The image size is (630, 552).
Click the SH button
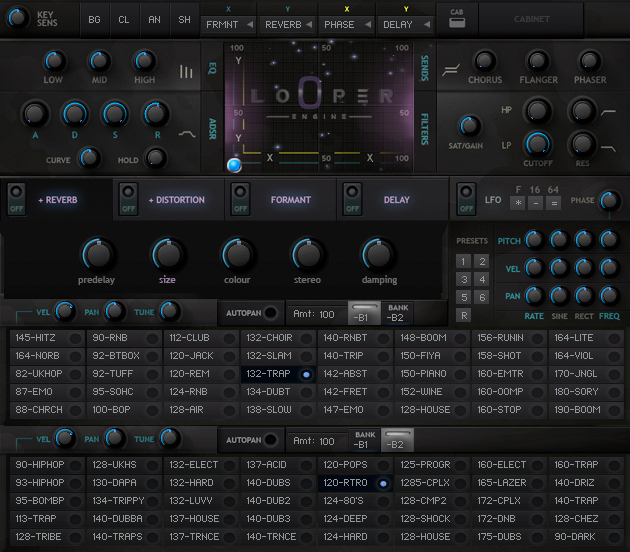(x=184, y=20)
